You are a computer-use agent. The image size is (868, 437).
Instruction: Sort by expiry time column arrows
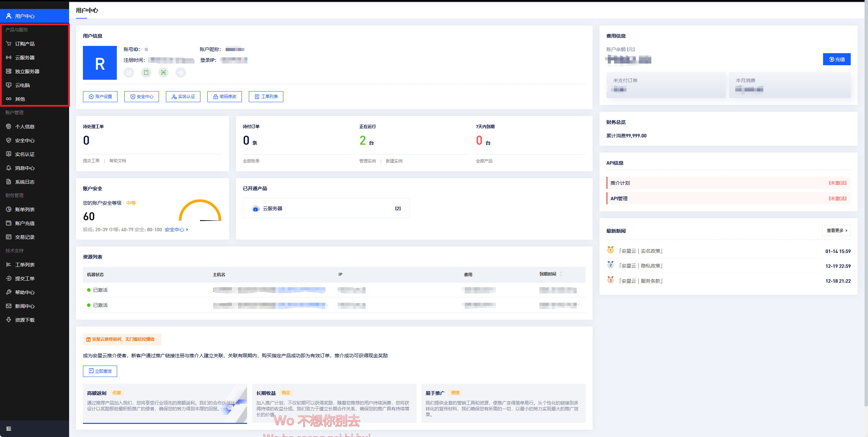click(560, 274)
